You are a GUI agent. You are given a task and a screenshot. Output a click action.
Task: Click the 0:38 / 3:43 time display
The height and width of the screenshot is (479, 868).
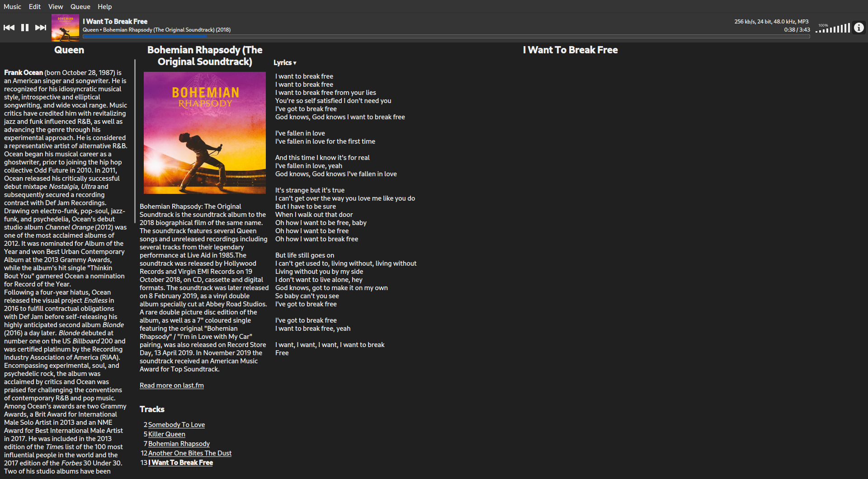click(797, 30)
